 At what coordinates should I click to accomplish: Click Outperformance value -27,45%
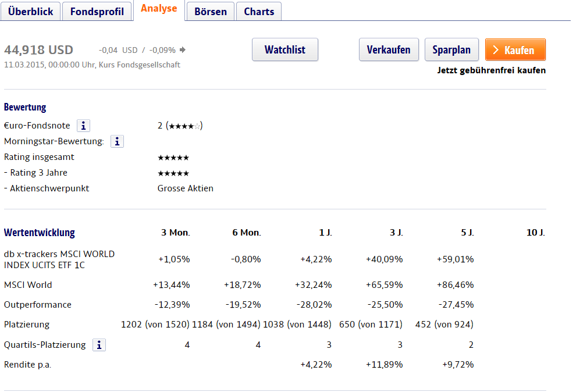click(456, 305)
